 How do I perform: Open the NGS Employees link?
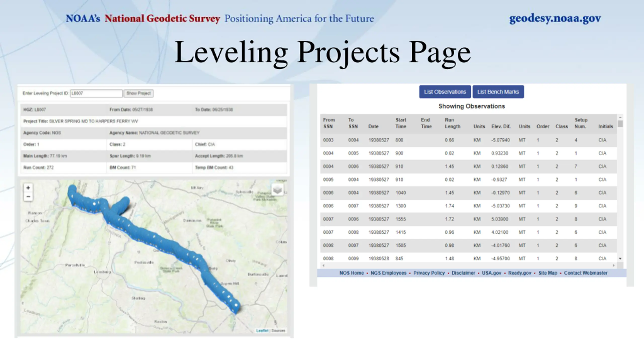[388, 273]
